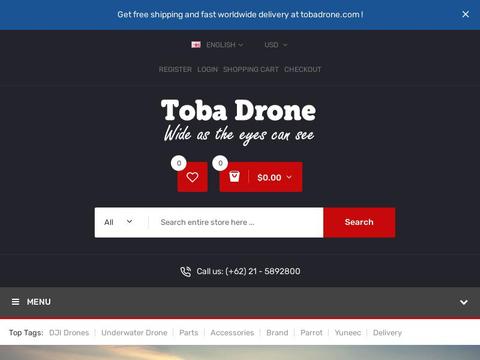Expand the $0.00 cart total dropdown
The image size is (480, 360).
[x=274, y=177]
